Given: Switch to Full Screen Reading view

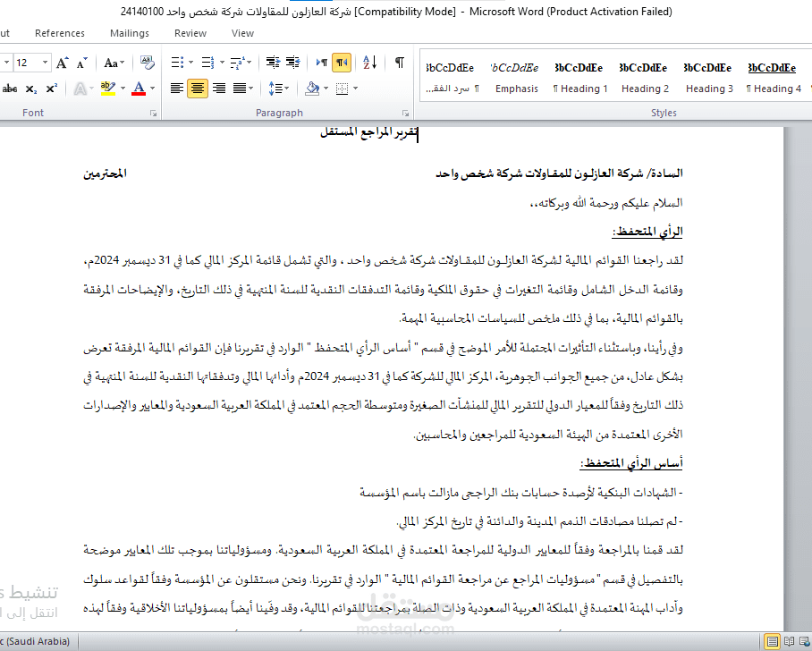Looking at the screenshot, I should pos(790,642).
